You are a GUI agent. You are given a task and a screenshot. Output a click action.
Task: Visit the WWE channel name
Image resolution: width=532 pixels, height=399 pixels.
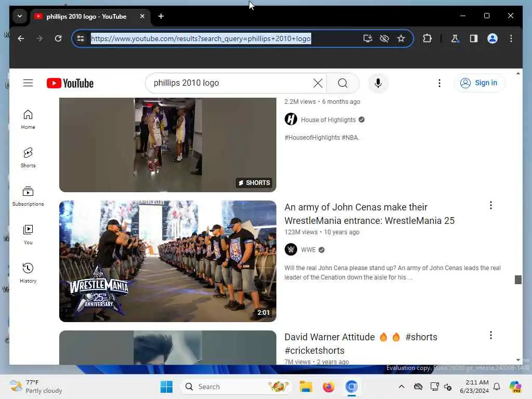[x=308, y=250]
